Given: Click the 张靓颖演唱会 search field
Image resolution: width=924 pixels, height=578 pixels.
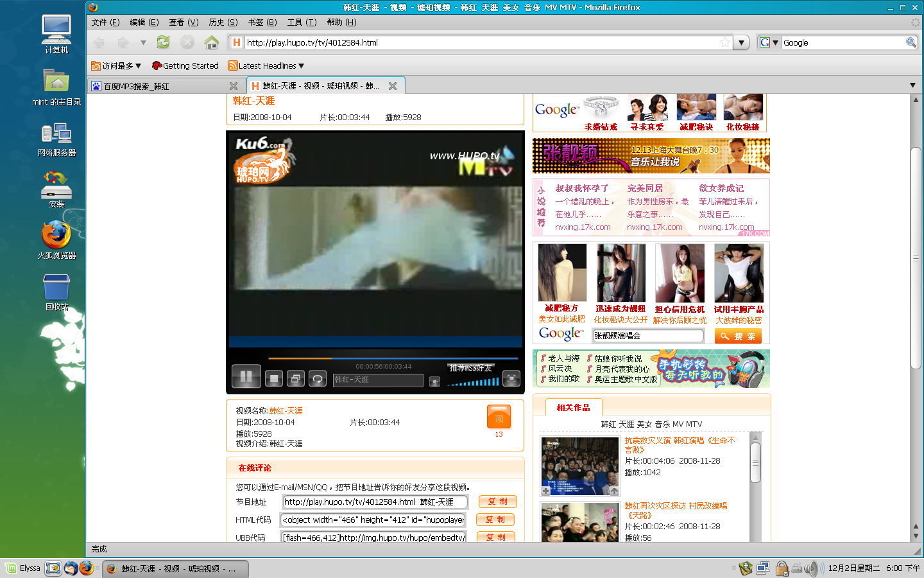Looking at the screenshot, I should click(647, 336).
